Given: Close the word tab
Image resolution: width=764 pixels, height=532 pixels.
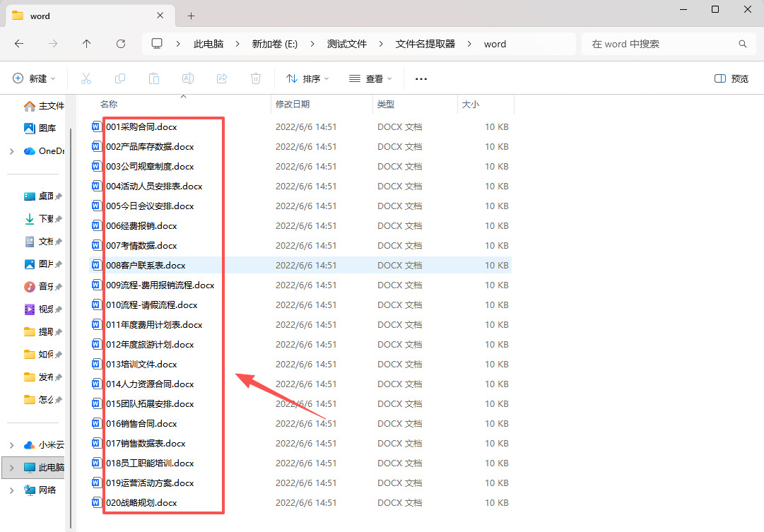Looking at the screenshot, I should coord(160,16).
